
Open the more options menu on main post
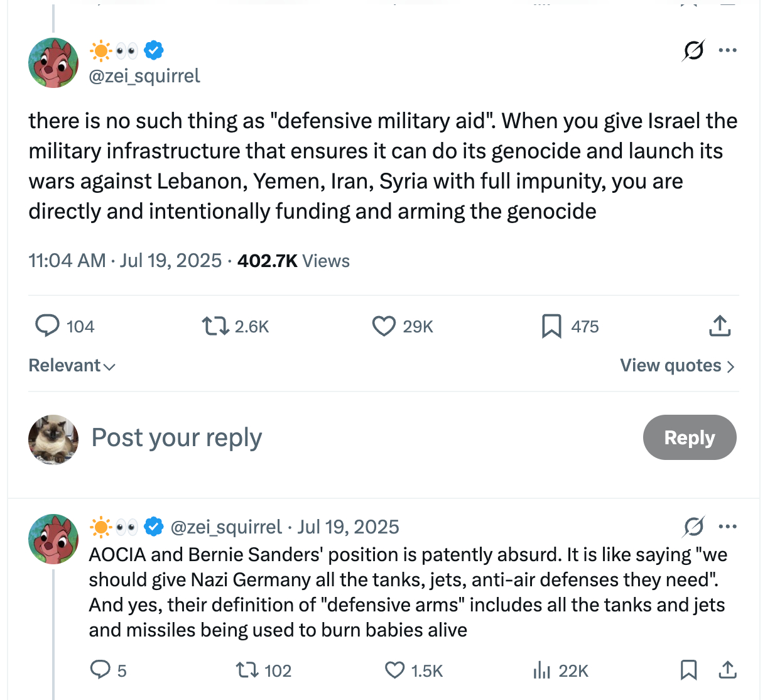pos(727,50)
